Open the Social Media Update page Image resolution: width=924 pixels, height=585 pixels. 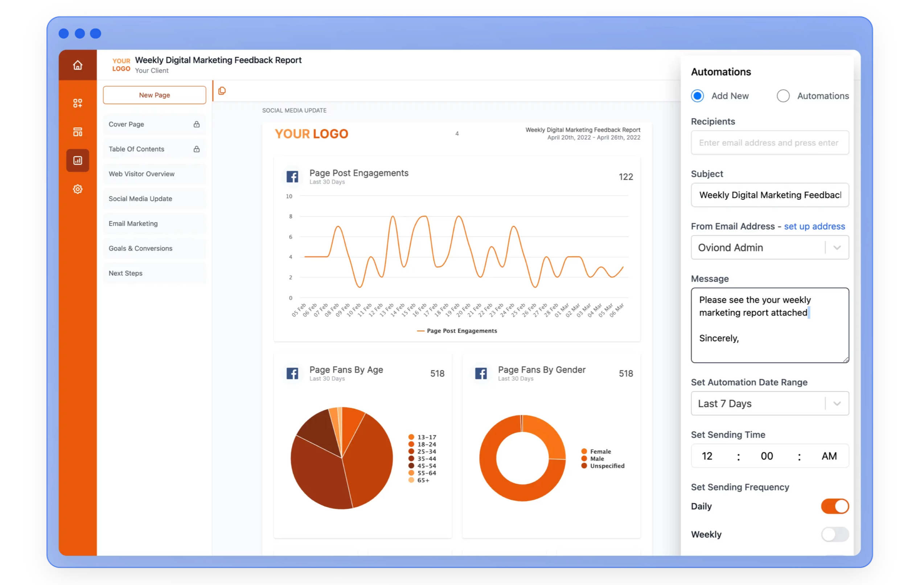(140, 199)
